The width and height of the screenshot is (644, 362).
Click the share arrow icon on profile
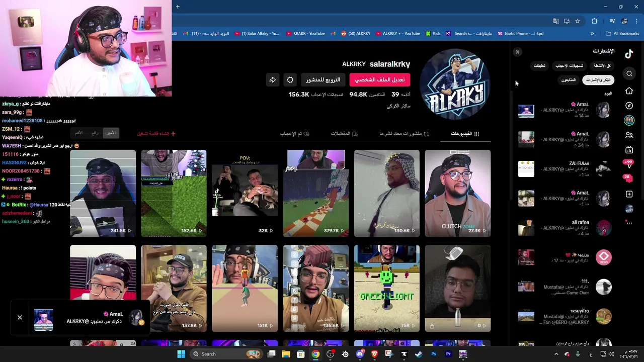(272, 79)
